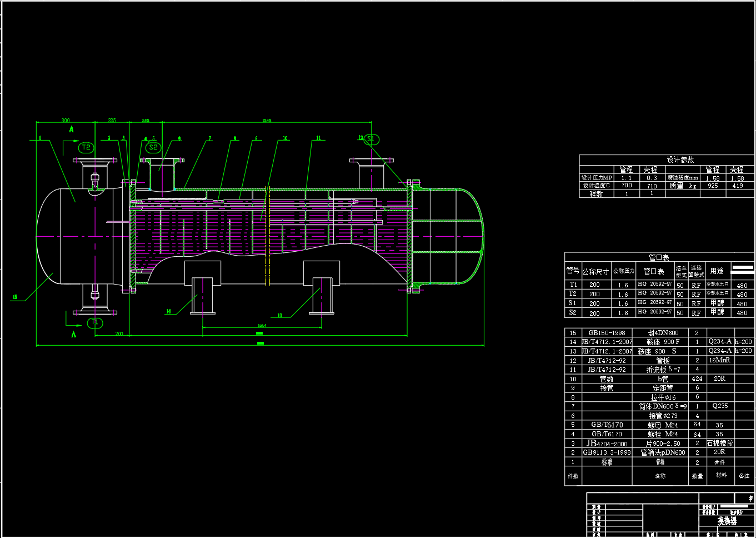
Task: Click the 筒体DN600 part name cell
Action: (662, 406)
